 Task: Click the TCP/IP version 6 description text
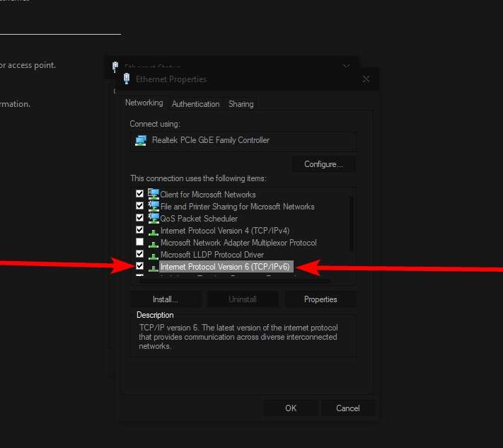238,337
